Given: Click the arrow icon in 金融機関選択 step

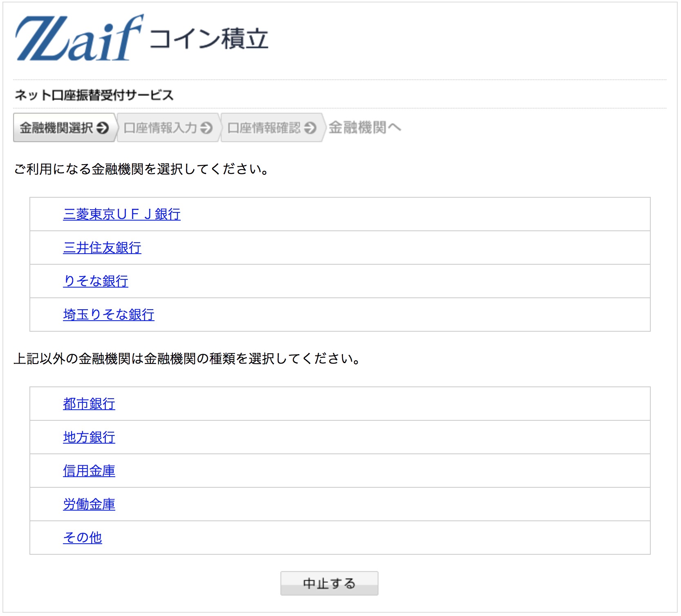Looking at the screenshot, I should point(103,128).
